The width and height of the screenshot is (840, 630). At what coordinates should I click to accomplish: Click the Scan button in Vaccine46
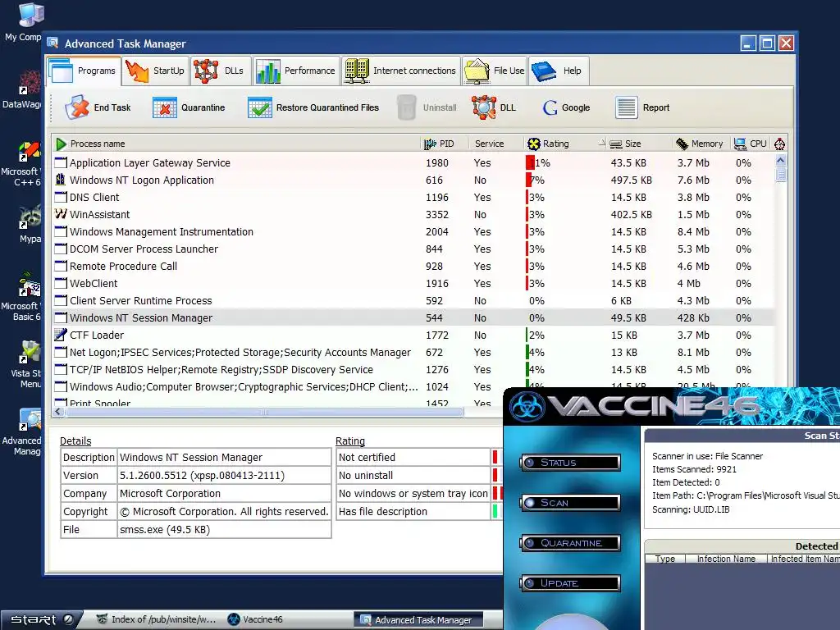coord(570,503)
